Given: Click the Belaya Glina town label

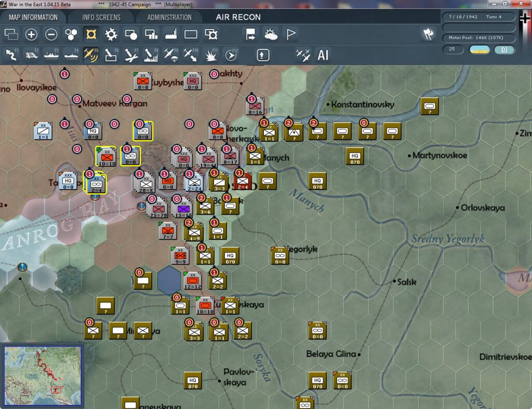Looking at the screenshot, I should [x=331, y=354].
